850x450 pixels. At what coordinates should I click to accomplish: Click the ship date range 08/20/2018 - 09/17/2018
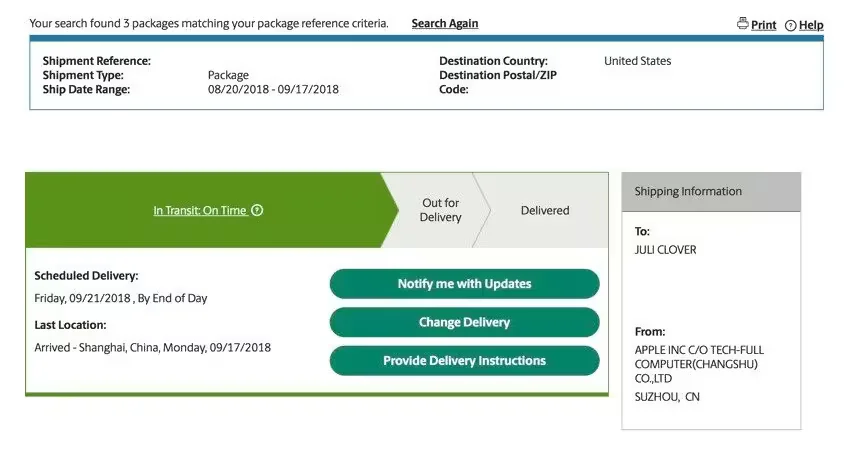coord(273,89)
